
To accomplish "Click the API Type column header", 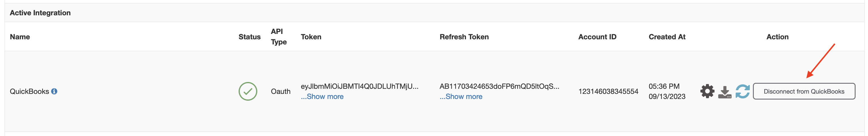I will tap(279, 37).
